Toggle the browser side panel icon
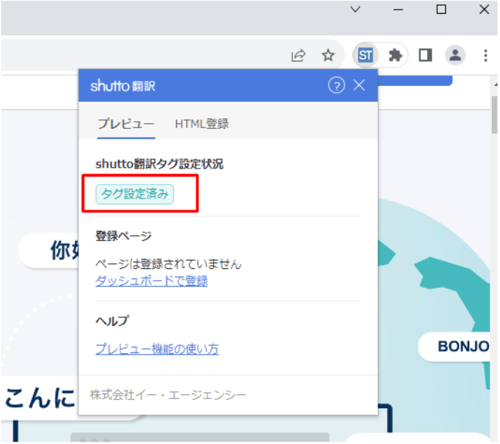The height and width of the screenshot is (444, 500). (x=425, y=55)
